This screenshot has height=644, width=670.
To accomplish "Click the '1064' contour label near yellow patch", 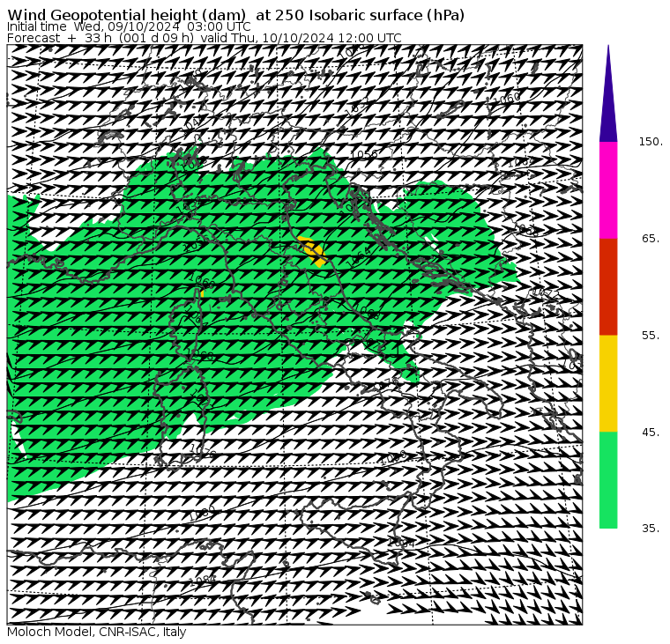I will click(x=359, y=257).
